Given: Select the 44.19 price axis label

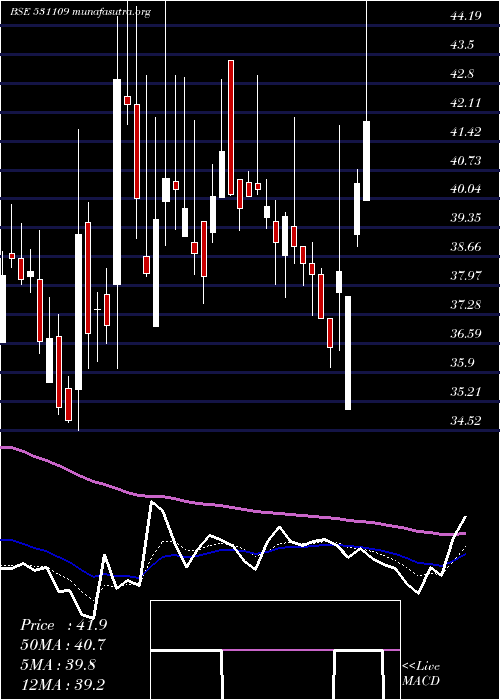Looking at the screenshot, I should tap(466, 17).
